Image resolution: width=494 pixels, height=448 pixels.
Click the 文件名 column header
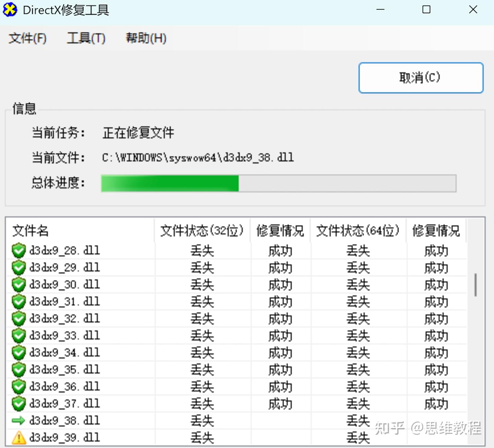tap(80, 230)
